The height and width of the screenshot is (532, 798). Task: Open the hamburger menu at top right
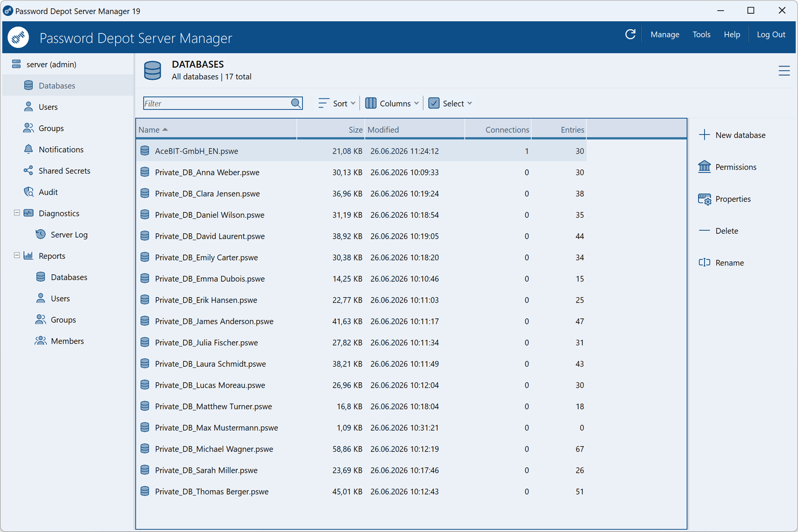(784, 71)
